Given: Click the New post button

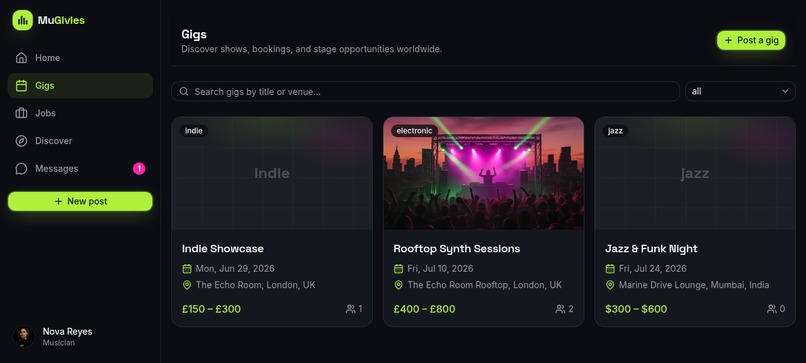Looking at the screenshot, I should click(80, 202).
